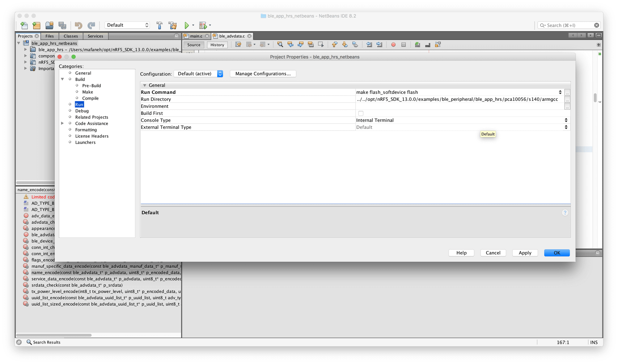Open the Find Selection magnifier icon in editor toolbar
This screenshot has height=364, width=618.
point(280,44)
